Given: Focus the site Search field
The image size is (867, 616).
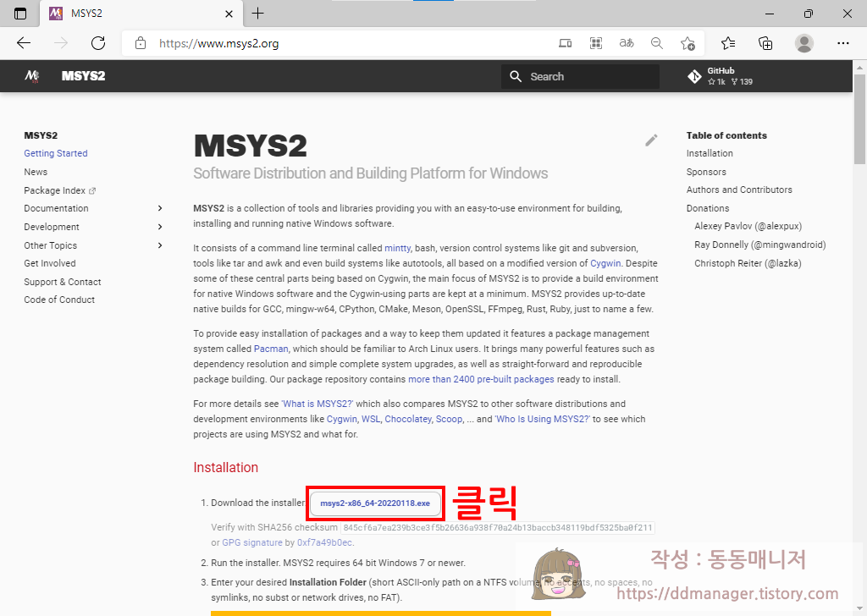Looking at the screenshot, I should (581, 76).
